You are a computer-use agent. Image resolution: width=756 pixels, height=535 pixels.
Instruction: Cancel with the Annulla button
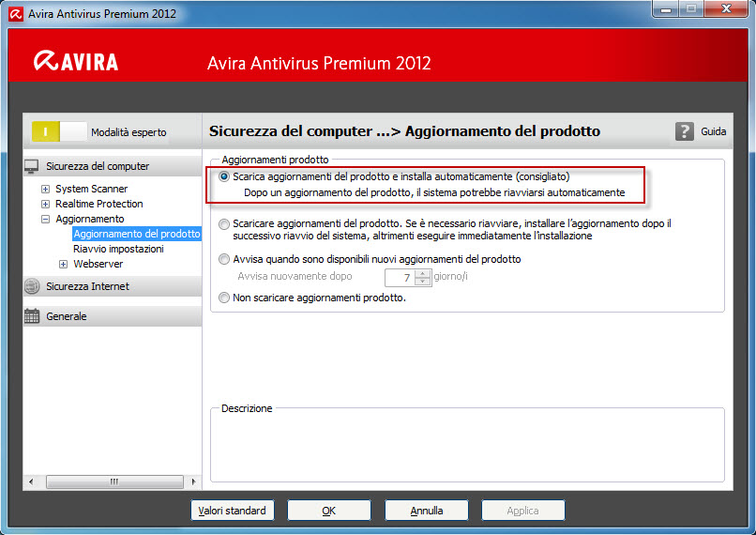427,511
